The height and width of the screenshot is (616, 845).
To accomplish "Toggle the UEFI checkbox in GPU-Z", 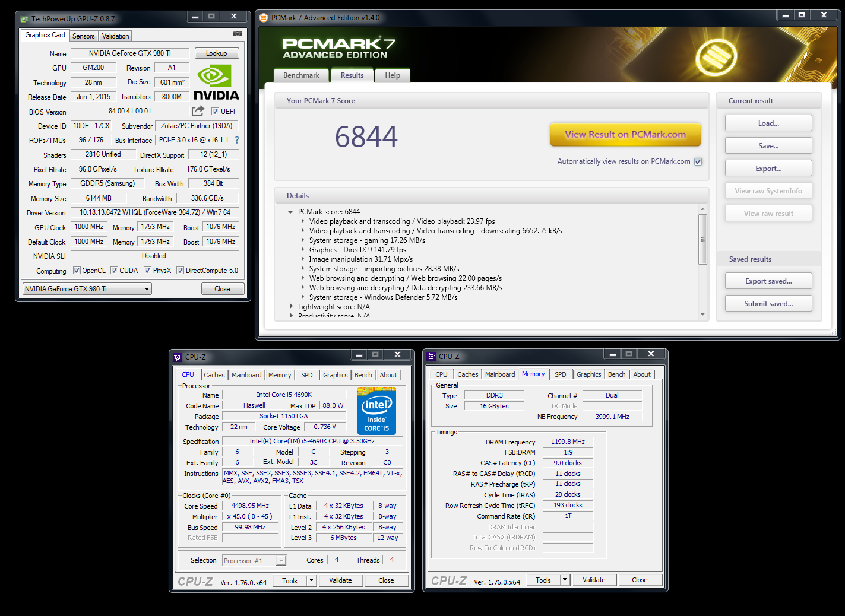I will (x=215, y=111).
